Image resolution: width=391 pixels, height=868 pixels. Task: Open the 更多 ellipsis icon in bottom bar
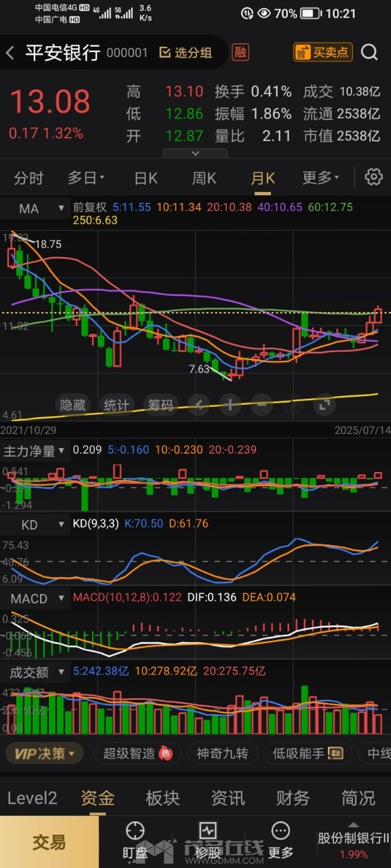(280, 831)
